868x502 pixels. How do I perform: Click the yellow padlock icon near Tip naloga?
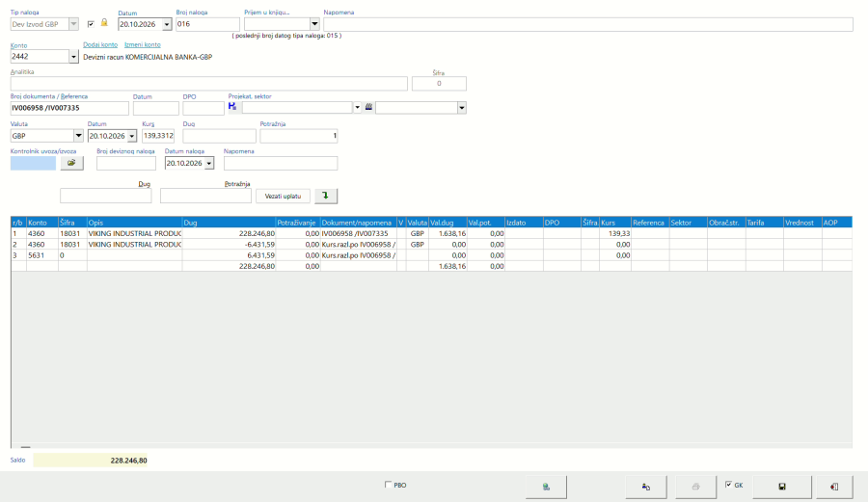point(104,23)
